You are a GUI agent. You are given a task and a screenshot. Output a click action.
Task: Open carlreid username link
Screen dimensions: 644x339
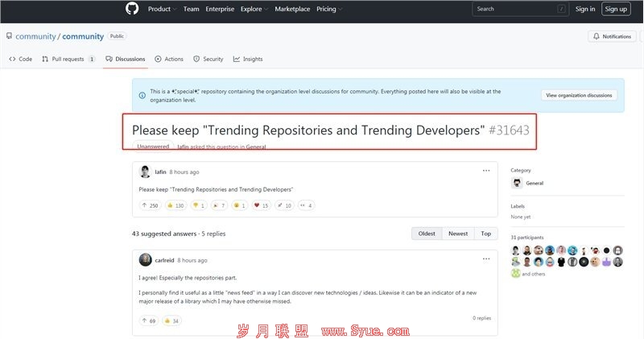point(164,260)
